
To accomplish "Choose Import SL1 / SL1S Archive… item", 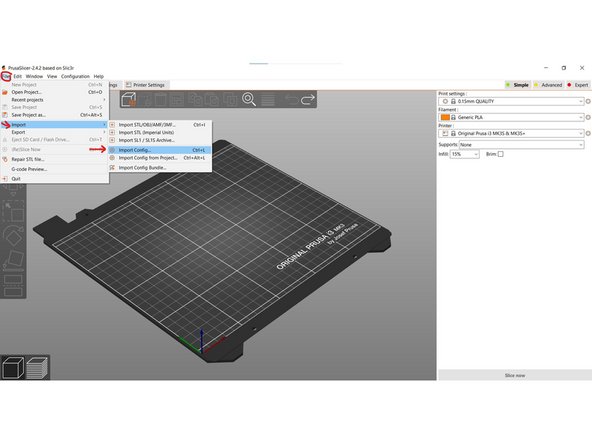I will 160,140.
